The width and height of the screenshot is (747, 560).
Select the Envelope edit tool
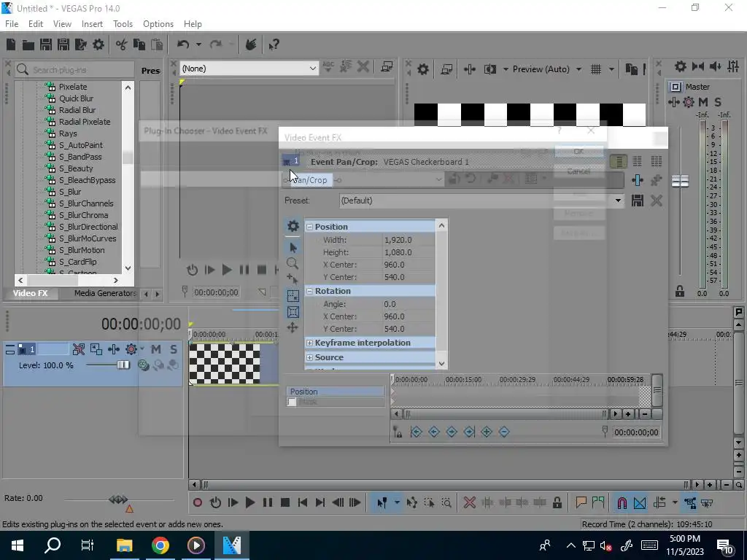click(x=411, y=503)
